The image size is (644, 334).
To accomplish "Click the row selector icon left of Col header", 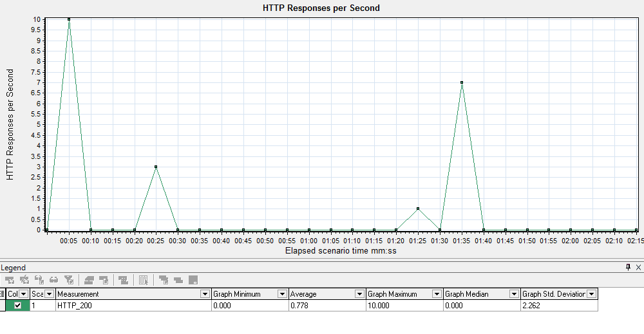I will click(x=3, y=294).
